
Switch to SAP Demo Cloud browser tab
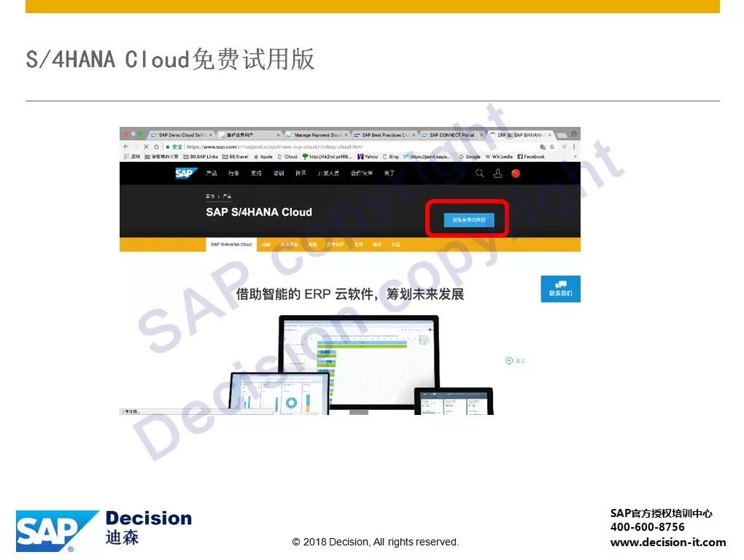181,135
